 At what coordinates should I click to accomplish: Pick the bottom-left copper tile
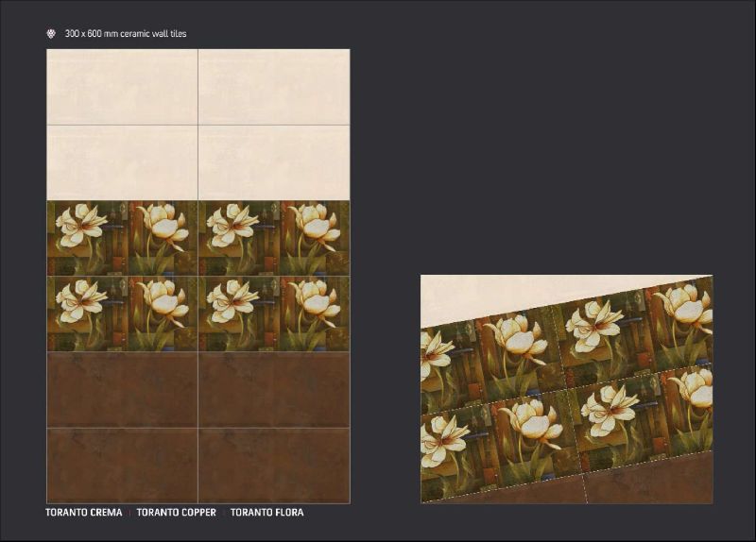pos(122,466)
